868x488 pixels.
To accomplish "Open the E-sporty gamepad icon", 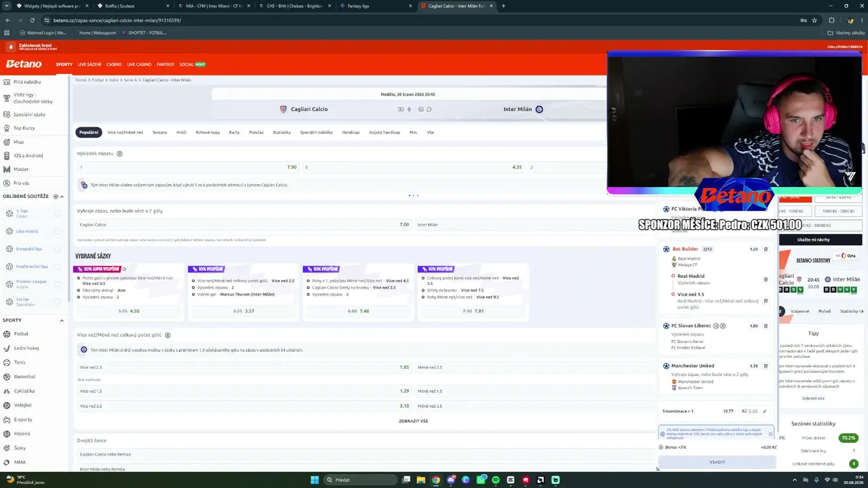I will (x=7, y=420).
